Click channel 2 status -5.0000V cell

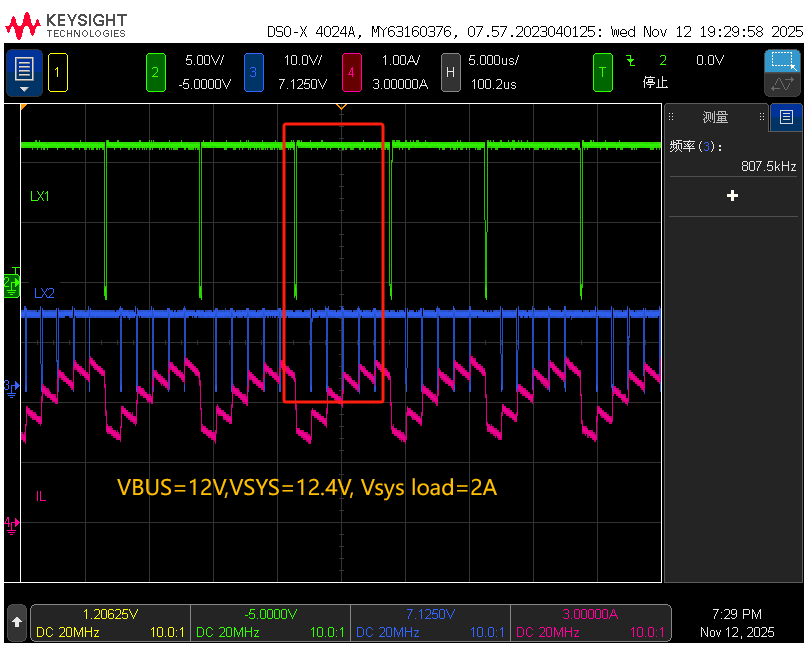point(270,622)
